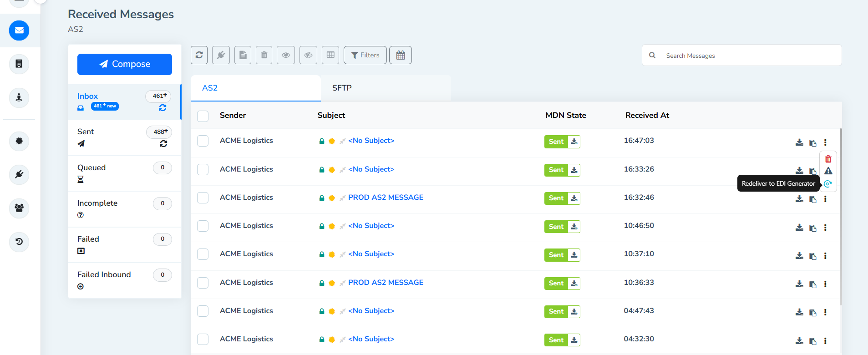
Task: Open the gear settings icon in sidebar
Action: [19, 141]
